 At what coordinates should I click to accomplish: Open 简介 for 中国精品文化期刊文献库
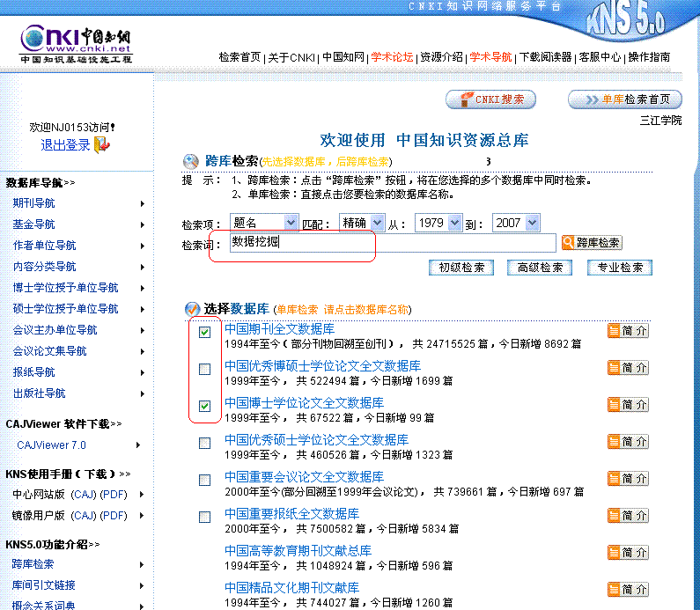pyautogui.click(x=628, y=590)
